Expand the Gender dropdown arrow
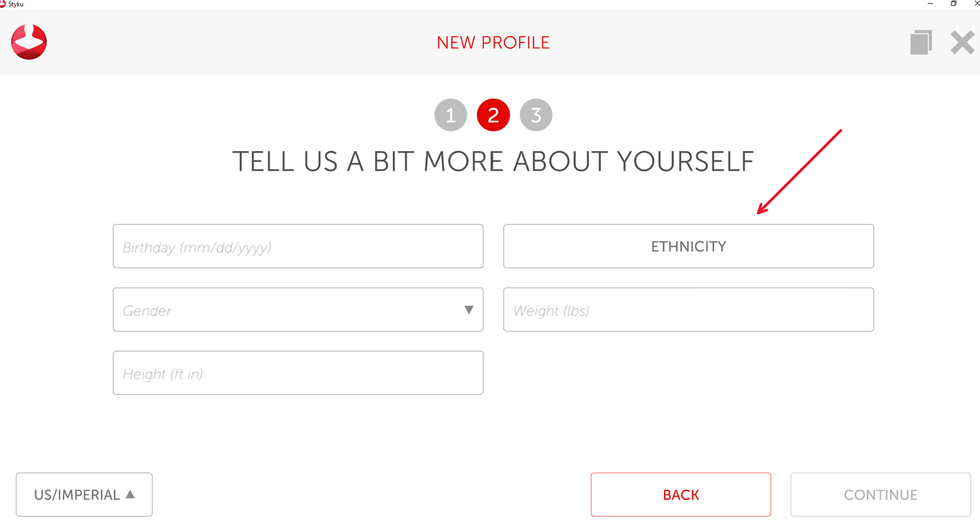Viewport: 980px width, 532px height. pos(469,310)
